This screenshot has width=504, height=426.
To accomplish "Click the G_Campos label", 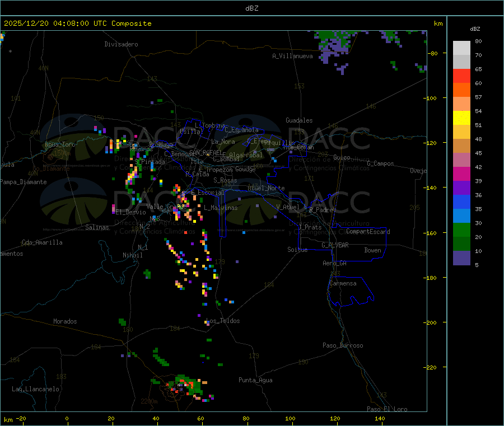I will pos(381,163).
